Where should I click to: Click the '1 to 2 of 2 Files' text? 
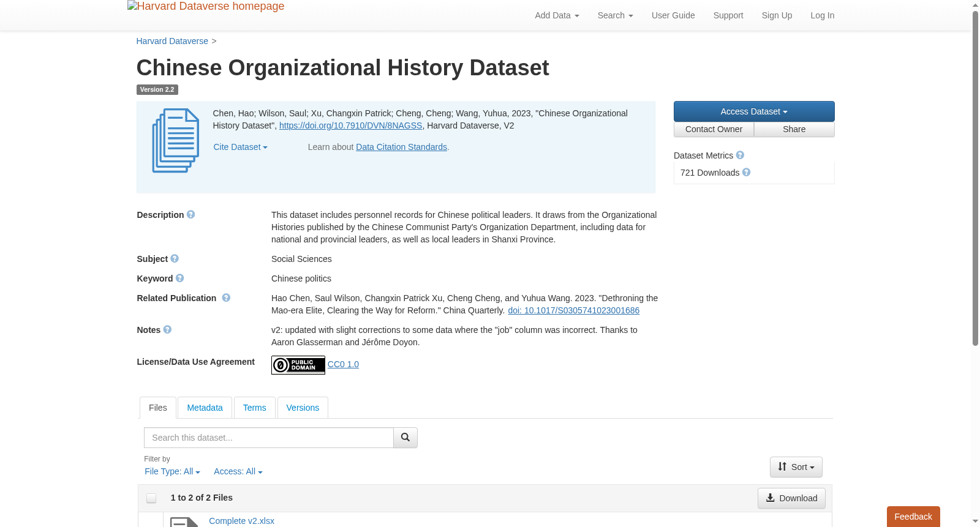(x=202, y=498)
